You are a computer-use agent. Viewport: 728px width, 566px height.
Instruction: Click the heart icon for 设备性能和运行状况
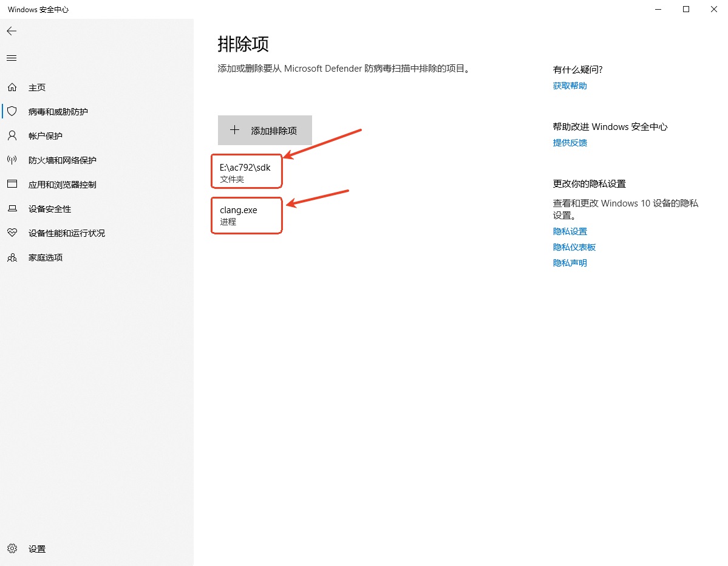[x=12, y=233]
